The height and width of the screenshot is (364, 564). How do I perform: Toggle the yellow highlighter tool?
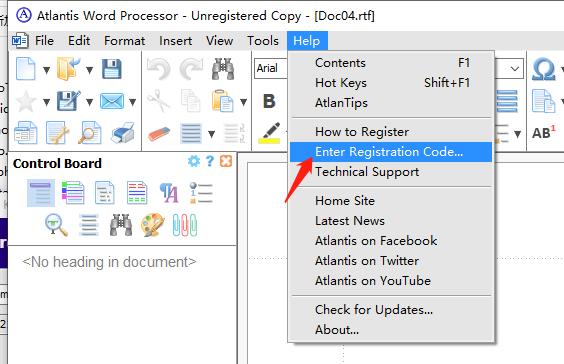tap(270, 133)
